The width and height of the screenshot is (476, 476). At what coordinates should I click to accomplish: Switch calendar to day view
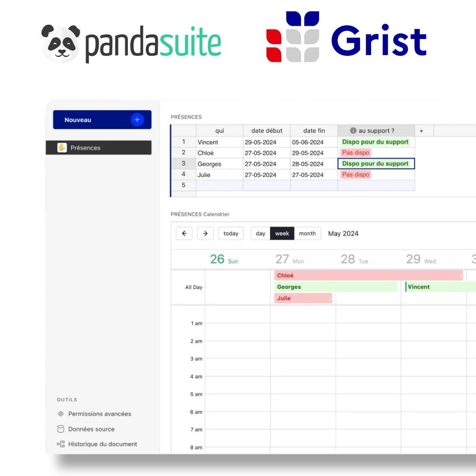pos(260,234)
